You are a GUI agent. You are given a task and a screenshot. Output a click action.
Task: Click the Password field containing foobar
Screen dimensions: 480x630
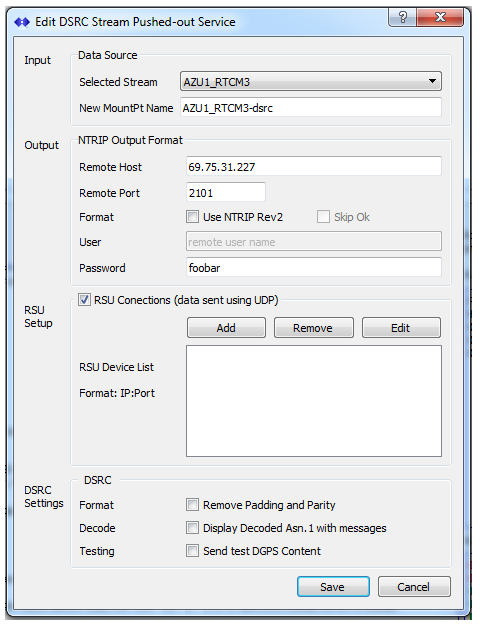[x=314, y=267]
